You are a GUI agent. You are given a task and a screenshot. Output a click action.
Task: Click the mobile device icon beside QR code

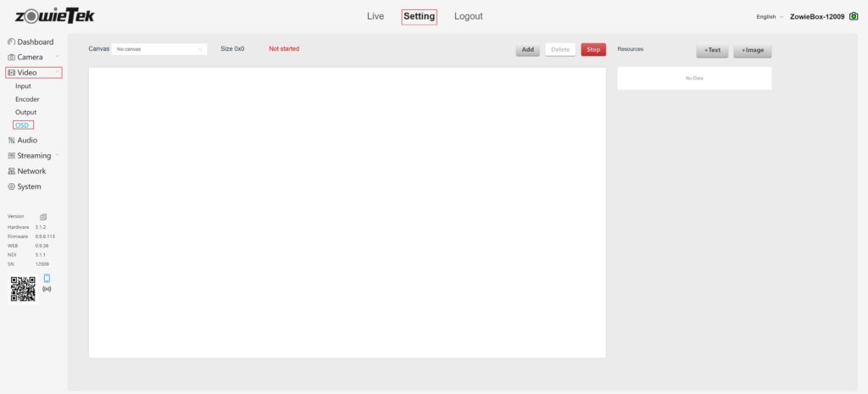click(x=47, y=279)
